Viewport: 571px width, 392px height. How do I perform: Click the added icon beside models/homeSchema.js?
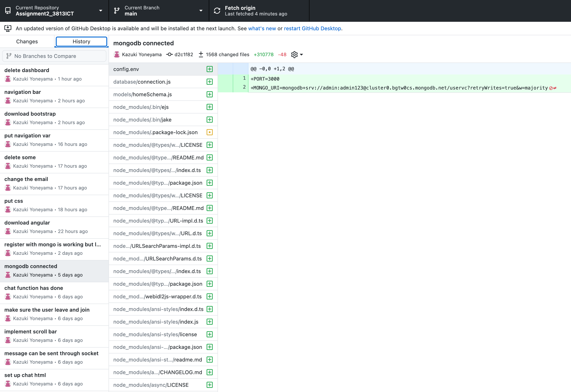click(x=209, y=94)
